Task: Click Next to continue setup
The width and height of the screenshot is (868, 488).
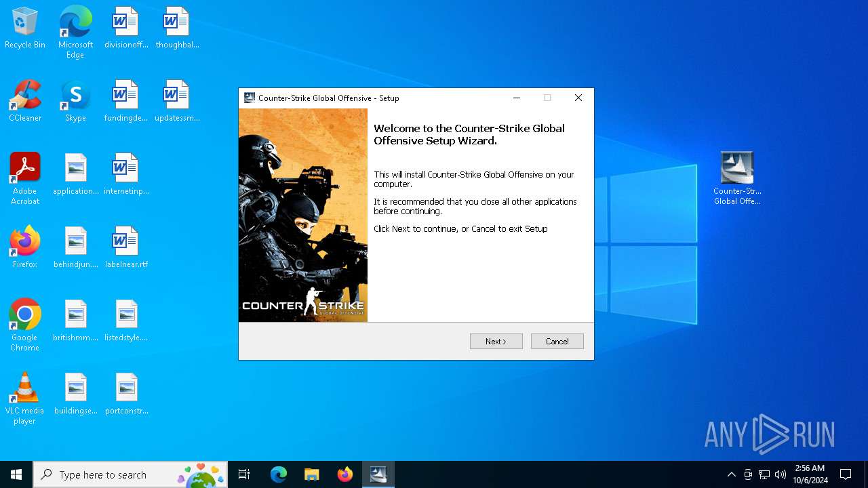Action: (496, 342)
